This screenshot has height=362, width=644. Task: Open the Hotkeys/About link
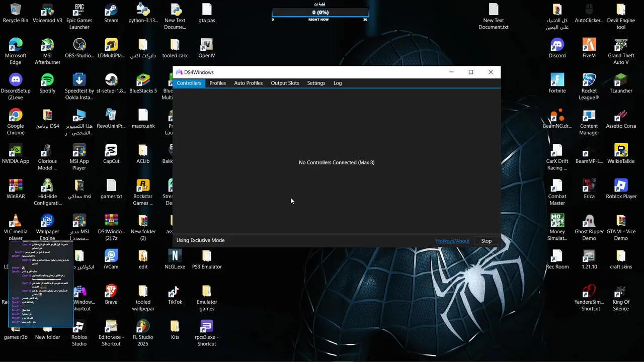tap(453, 241)
